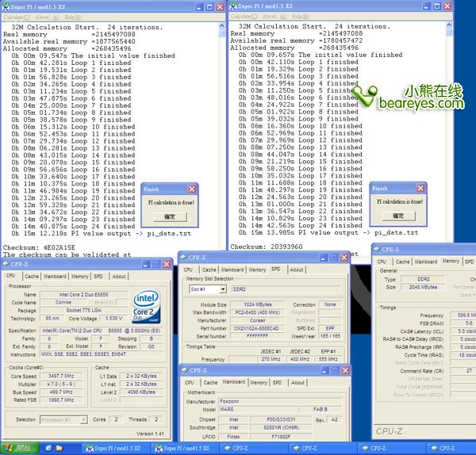Click the 'Intel Core 2 Duo E6850' name field
Image resolution: width=476 pixels, height=455 pixels.
[x=84, y=295]
